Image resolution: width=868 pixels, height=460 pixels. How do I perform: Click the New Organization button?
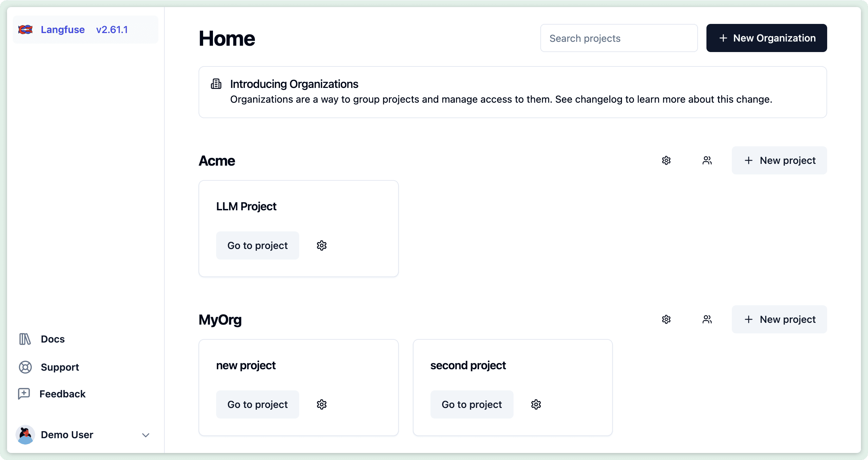pos(766,38)
